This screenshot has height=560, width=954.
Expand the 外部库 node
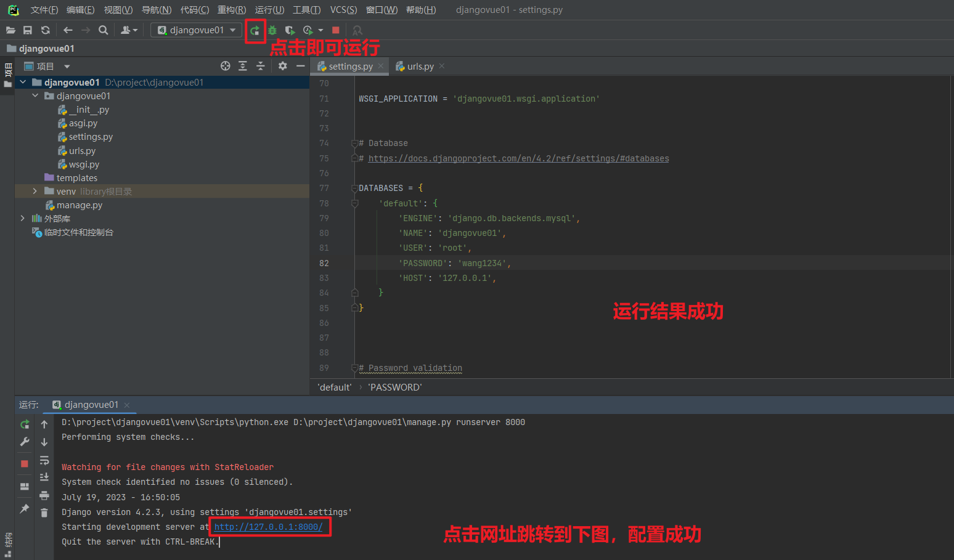click(23, 219)
